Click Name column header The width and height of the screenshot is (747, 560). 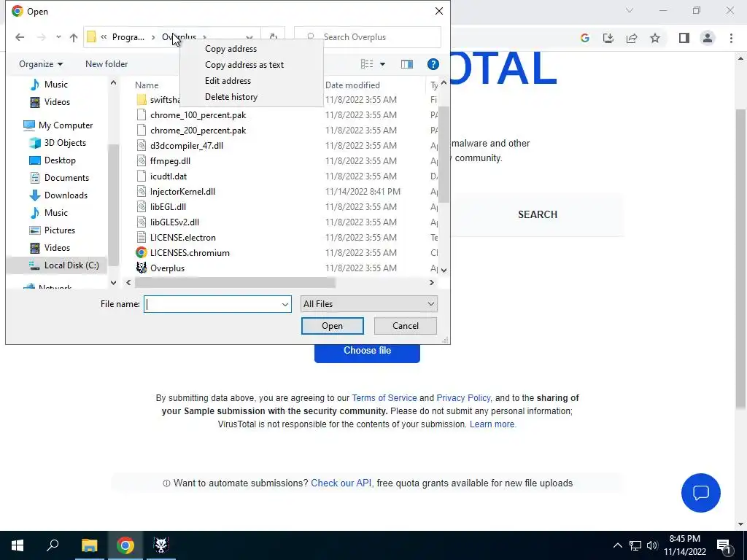pyautogui.click(x=146, y=85)
